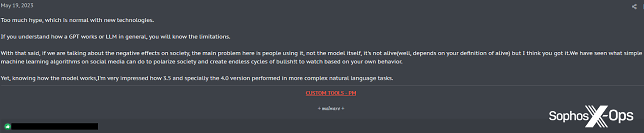Click the blue bookmark marker at the right edge

[643, 7]
